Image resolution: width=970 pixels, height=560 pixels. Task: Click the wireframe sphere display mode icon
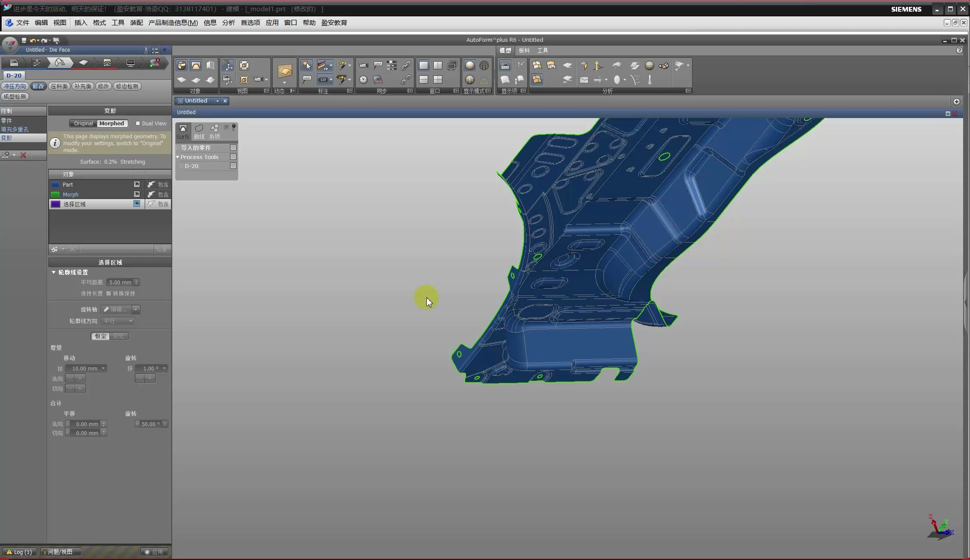click(484, 65)
